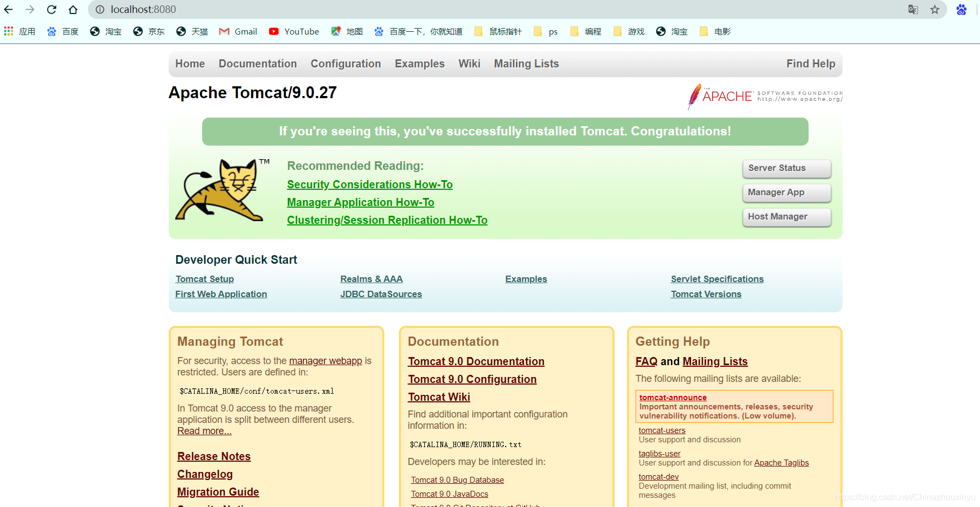The width and height of the screenshot is (980, 507).
Task: Open the tomcat-users mailing list link
Action: click(662, 430)
